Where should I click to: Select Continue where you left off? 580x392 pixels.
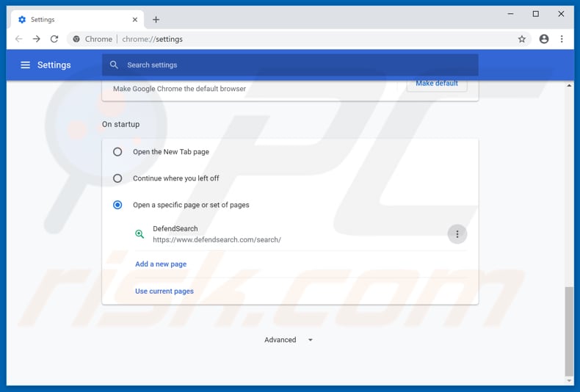pyautogui.click(x=117, y=178)
